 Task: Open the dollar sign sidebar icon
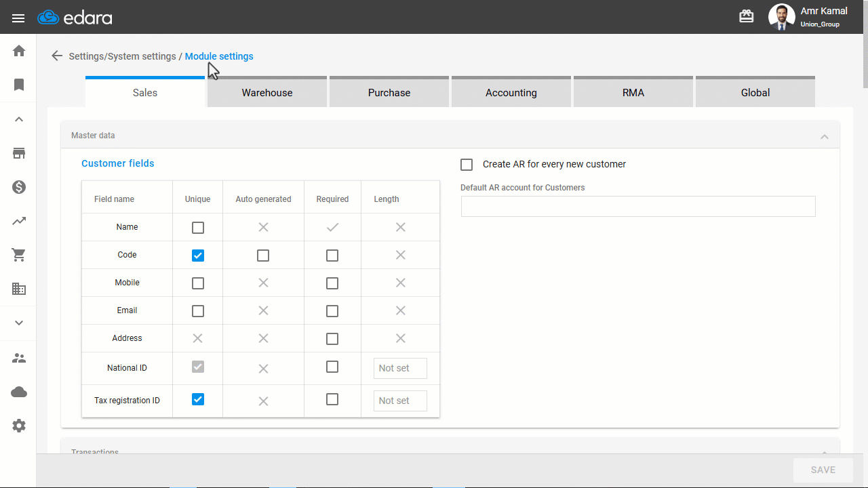(x=19, y=187)
